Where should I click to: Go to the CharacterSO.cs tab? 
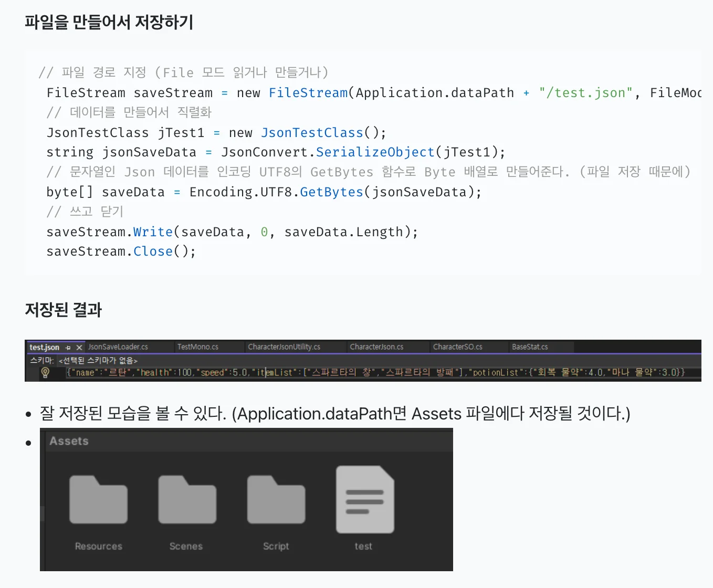tap(457, 347)
